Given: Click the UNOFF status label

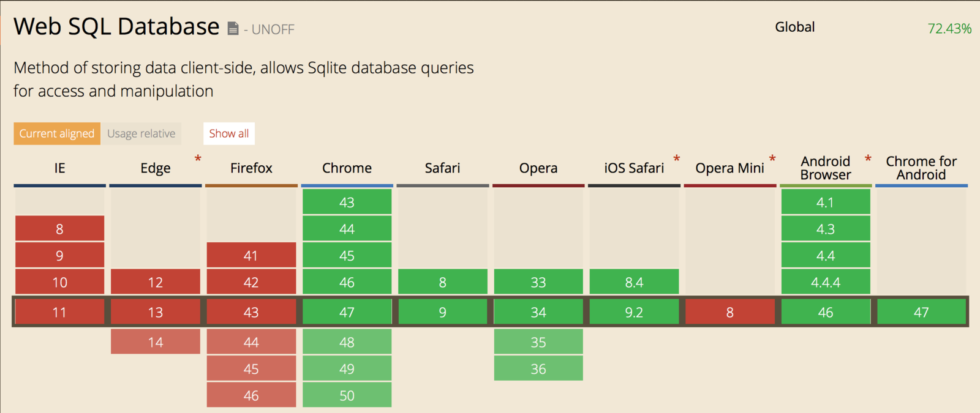Looking at the screenshot, I should click(273, 29).
